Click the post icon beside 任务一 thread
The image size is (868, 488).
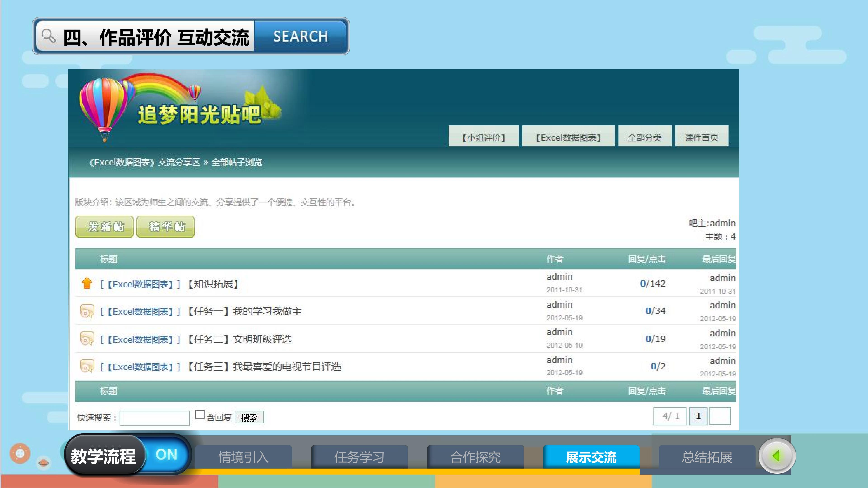[x=87, y=311]
